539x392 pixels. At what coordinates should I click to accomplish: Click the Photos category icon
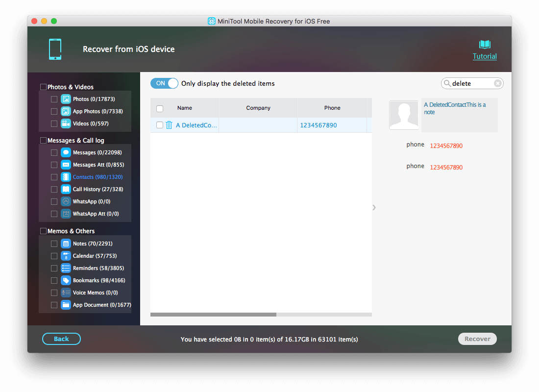pyautogui.click(x=66, y=99)
